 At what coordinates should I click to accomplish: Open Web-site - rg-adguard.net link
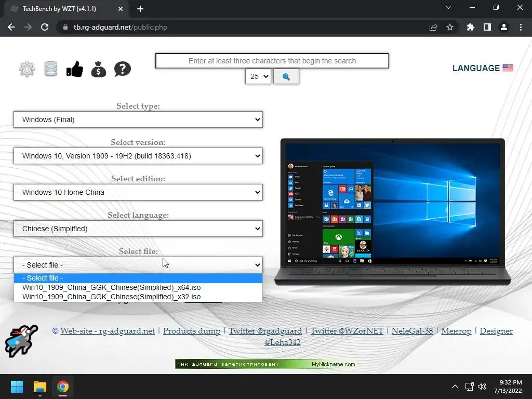click(x=108, y=331)
